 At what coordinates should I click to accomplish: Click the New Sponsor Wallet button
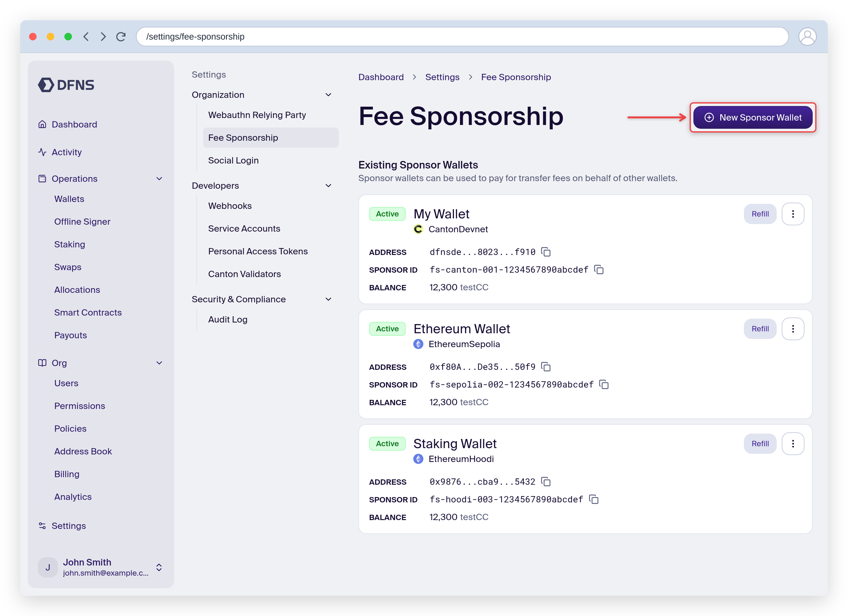(752, 117)
